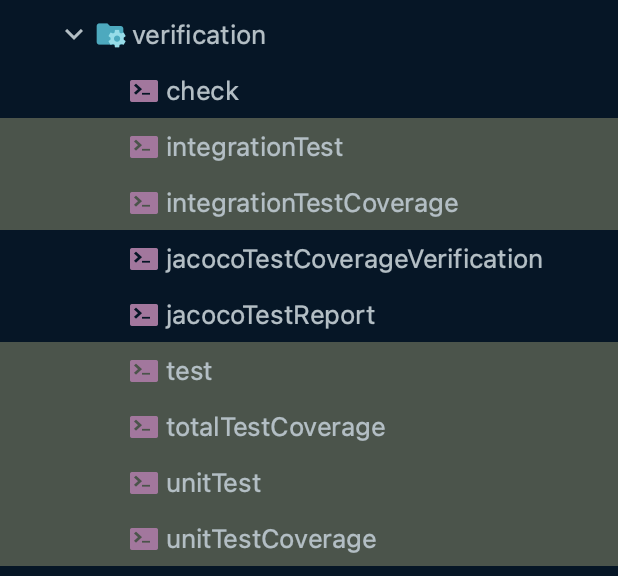618x576 pixels.
Task: Click the unitTest task icon
Action: point(144,483)
